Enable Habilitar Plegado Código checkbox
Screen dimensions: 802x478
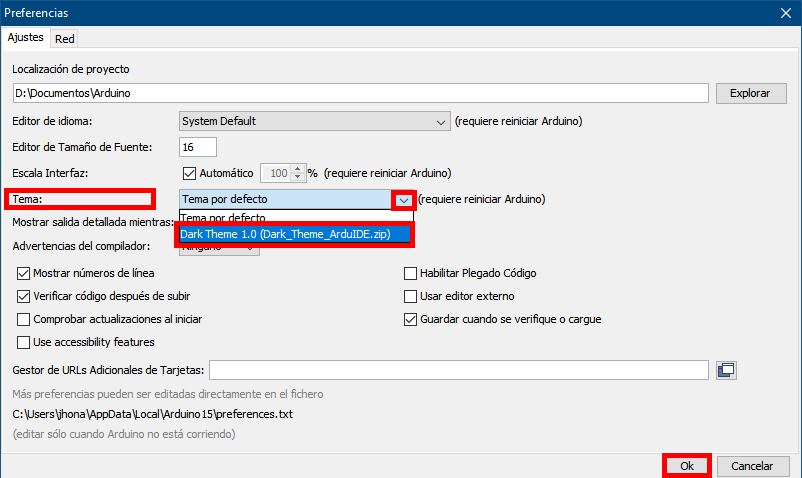410,274
